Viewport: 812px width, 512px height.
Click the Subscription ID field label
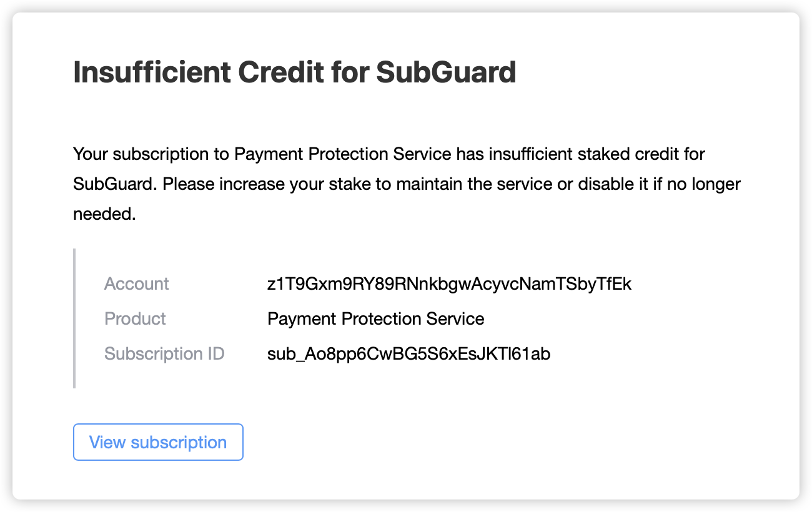(x=164, y=354)
